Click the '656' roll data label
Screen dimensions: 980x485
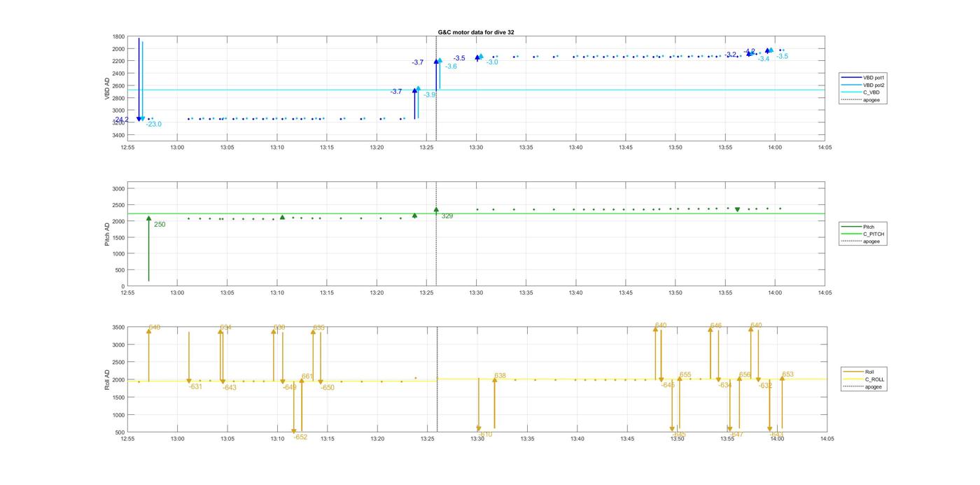coord(745,375)
